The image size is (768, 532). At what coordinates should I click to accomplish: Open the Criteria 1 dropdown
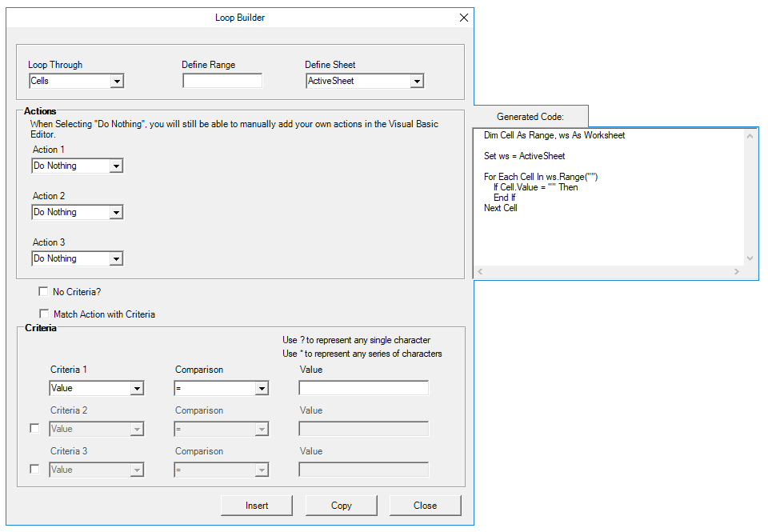(138, 388)
